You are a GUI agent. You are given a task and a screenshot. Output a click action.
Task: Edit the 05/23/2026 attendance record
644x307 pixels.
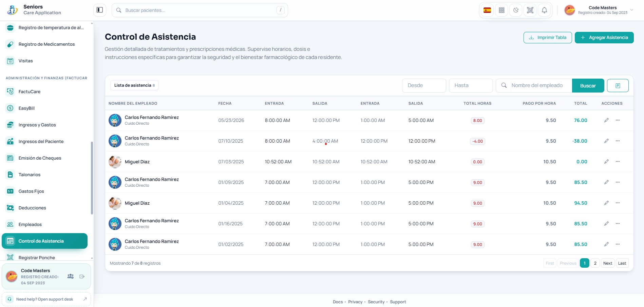(606, 120)
